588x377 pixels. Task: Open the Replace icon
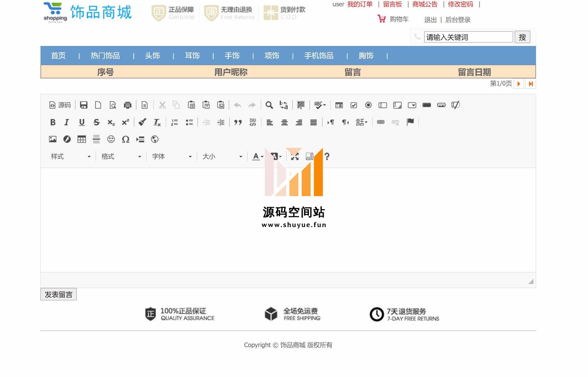[284, 105]
